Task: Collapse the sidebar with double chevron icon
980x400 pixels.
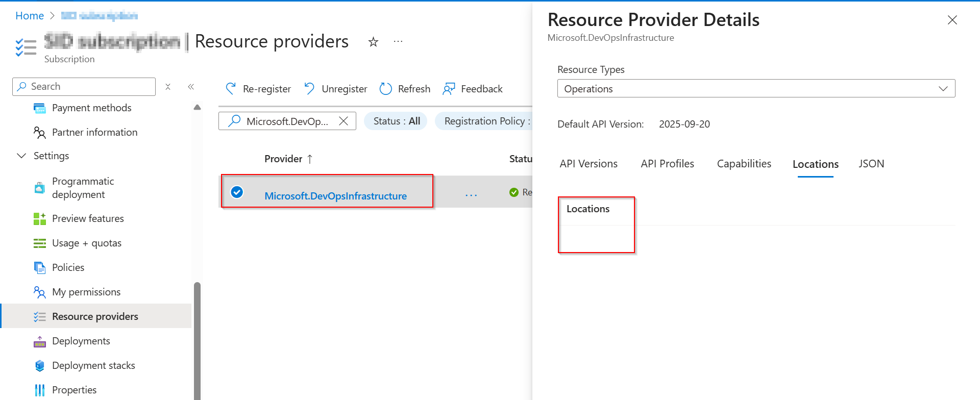Action: pyautogui.click(x=191, y=87)
